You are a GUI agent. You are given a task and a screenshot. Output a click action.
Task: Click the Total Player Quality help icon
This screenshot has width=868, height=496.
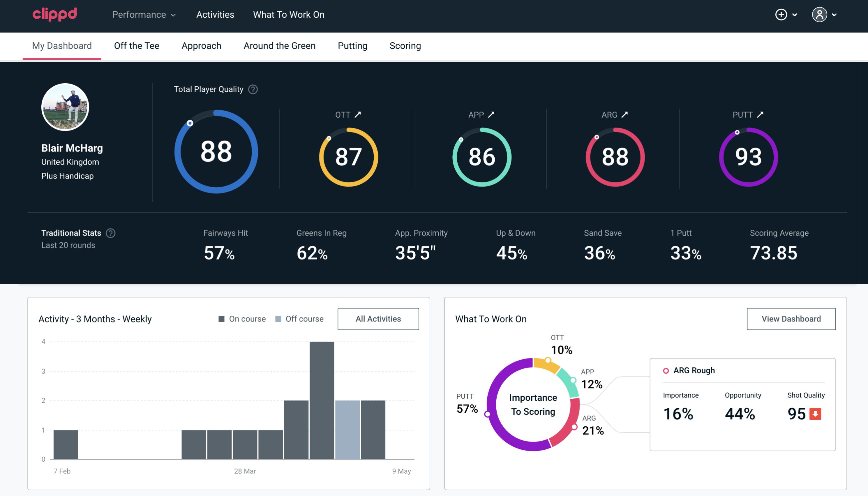click(251, 89)
